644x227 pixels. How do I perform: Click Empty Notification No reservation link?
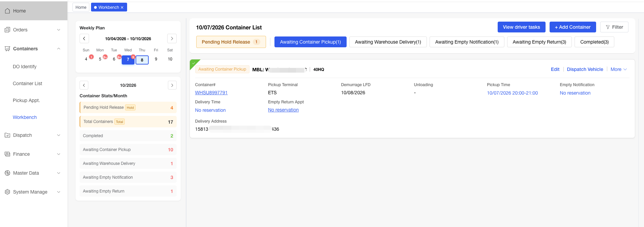575,93
